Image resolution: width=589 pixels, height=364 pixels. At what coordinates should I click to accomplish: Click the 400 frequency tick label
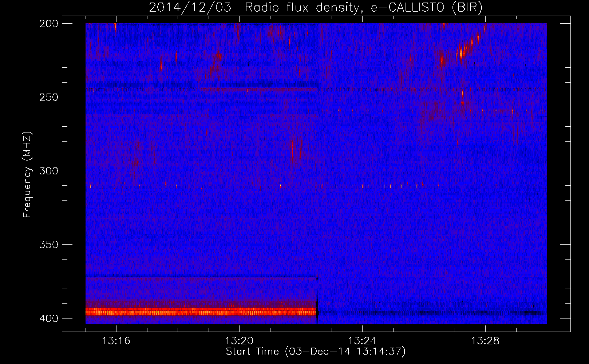[48, 318]
